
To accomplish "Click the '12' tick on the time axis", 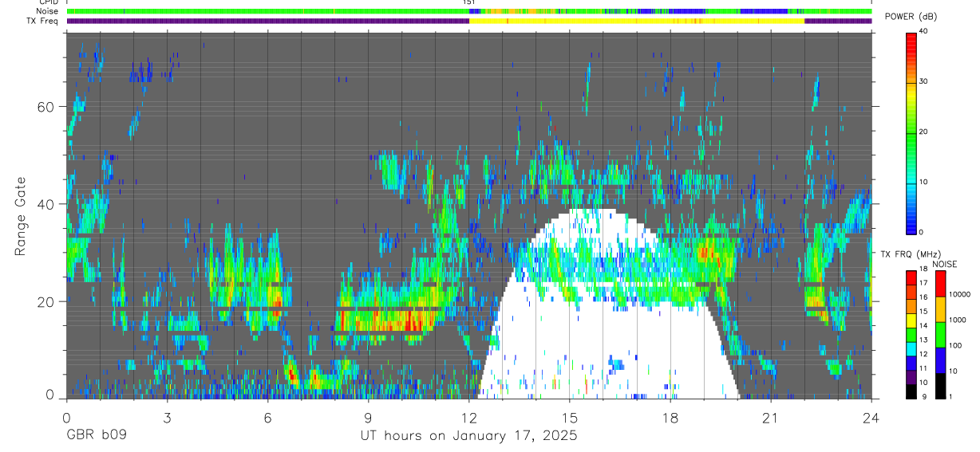I will click(468, 417).
